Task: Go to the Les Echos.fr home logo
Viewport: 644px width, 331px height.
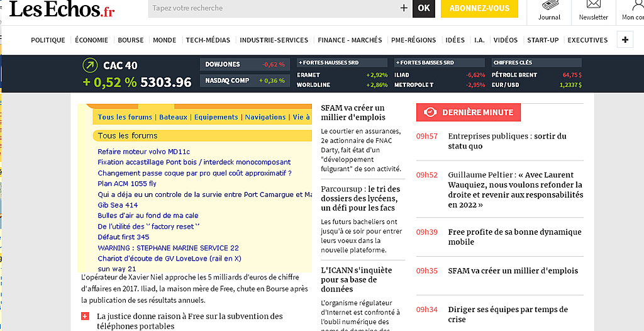Action: tap(62, 8)
